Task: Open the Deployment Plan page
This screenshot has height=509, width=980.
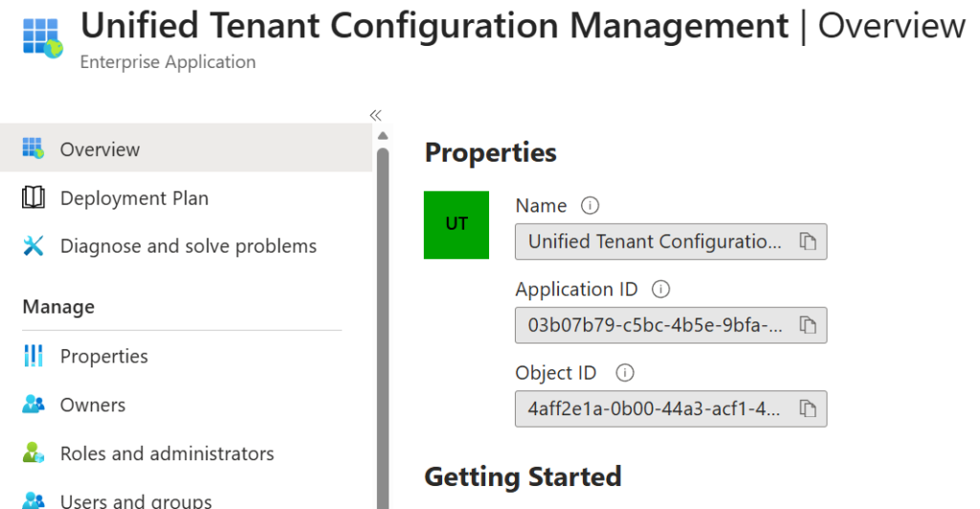Action: coord(134,198)
